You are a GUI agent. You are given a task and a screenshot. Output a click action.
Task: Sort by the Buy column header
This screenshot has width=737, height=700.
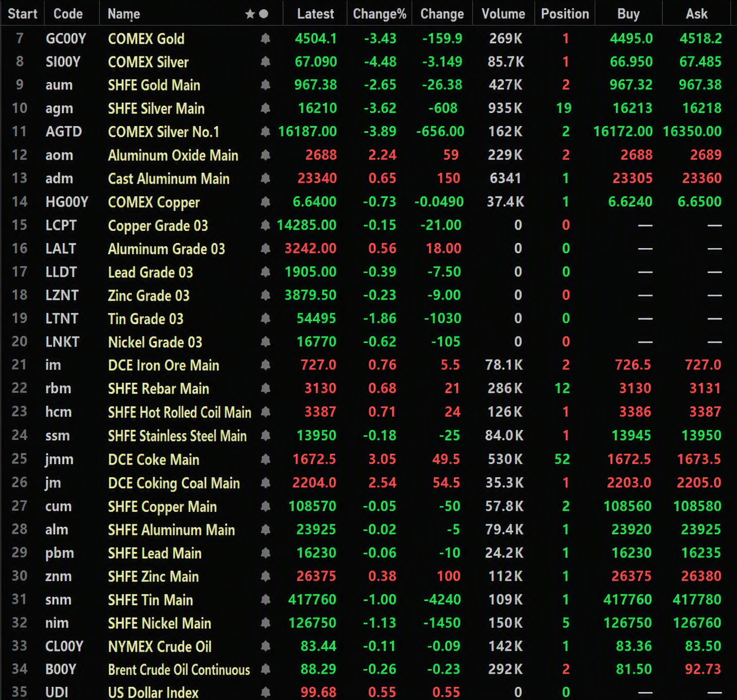point(629,14)
